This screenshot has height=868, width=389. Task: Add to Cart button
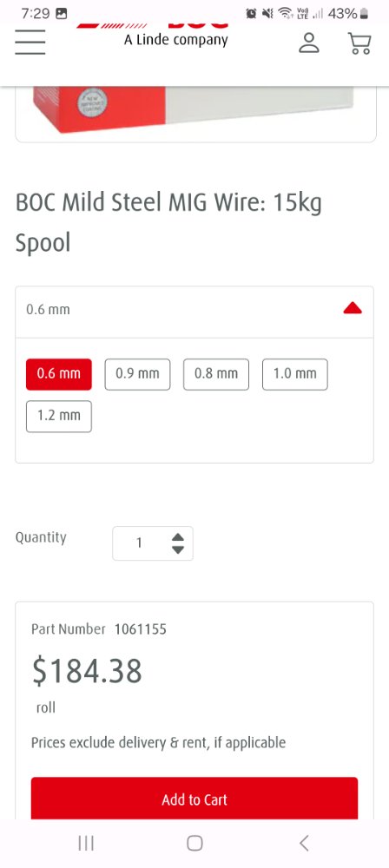coord(194,799)
